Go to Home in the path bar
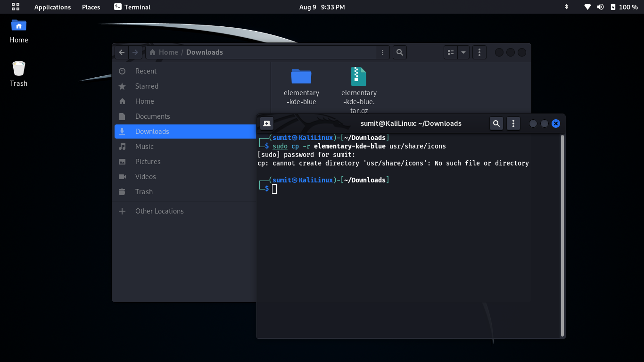Image resolution: width=644 pixels, height=362 pixels. pos(164,52)
